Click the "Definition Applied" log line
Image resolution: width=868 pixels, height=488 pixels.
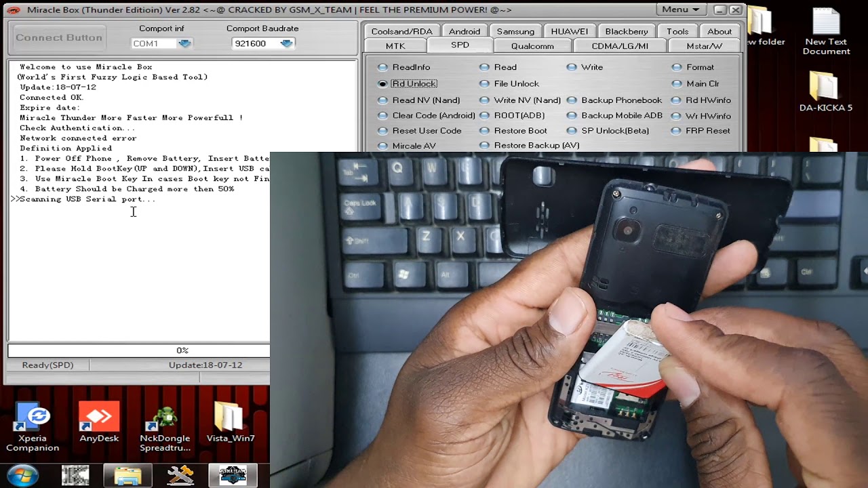[66, 148]
